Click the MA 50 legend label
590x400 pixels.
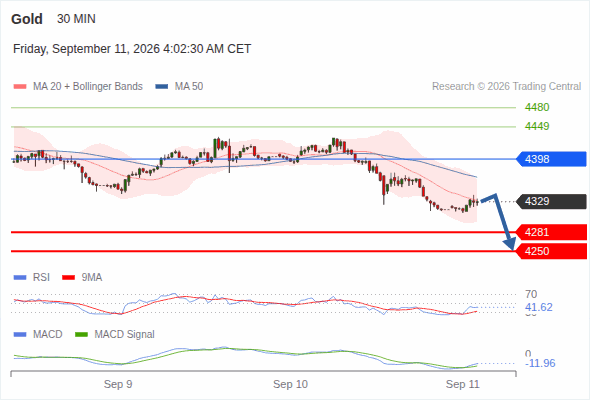coord(189,87)
